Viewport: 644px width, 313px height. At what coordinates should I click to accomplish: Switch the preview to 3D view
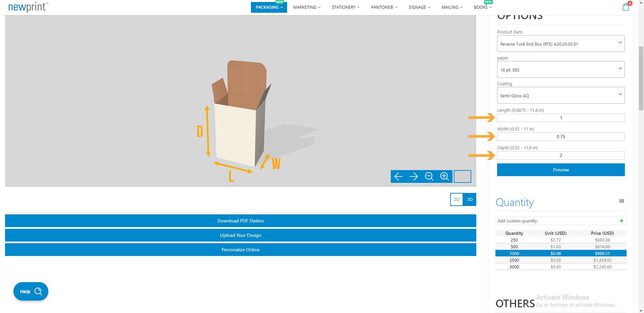pyautogui.click(x=469, y=199)
